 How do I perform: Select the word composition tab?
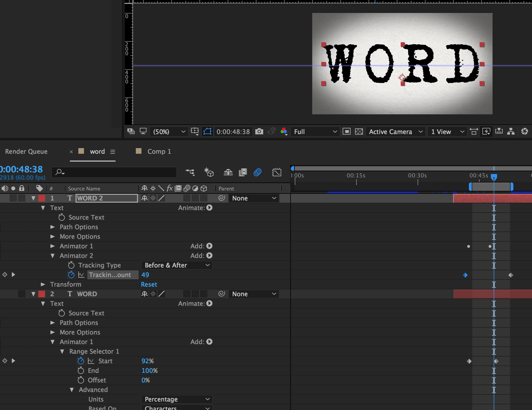(x=97, y=151)
